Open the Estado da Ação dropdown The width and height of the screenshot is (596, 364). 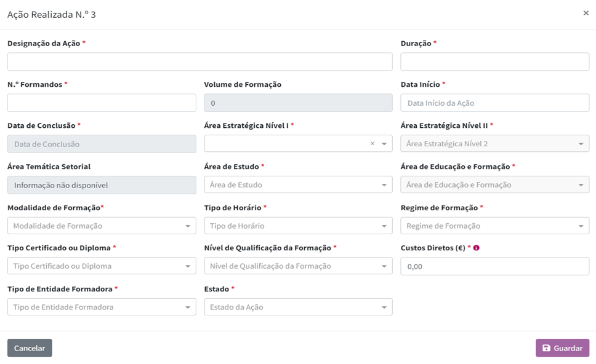tap(298, 307)
